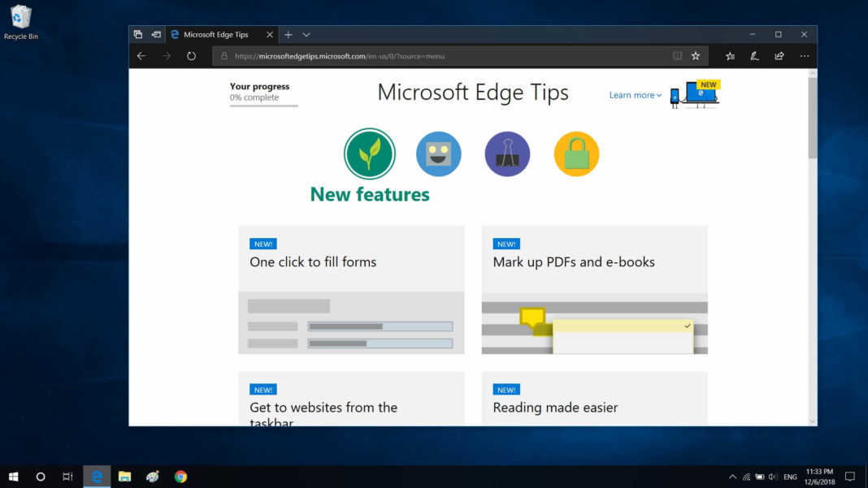Select the green padlock security tips icon

[575, 153]
